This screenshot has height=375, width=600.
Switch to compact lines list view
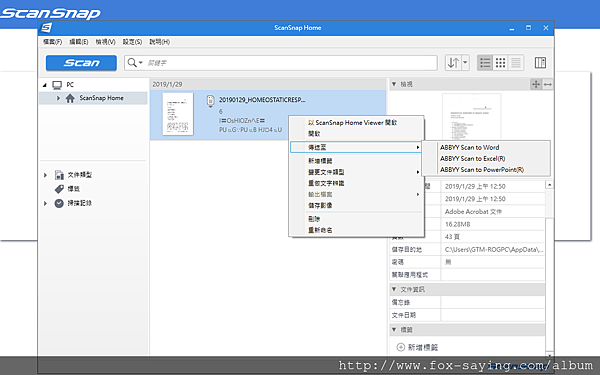point(515,63)
